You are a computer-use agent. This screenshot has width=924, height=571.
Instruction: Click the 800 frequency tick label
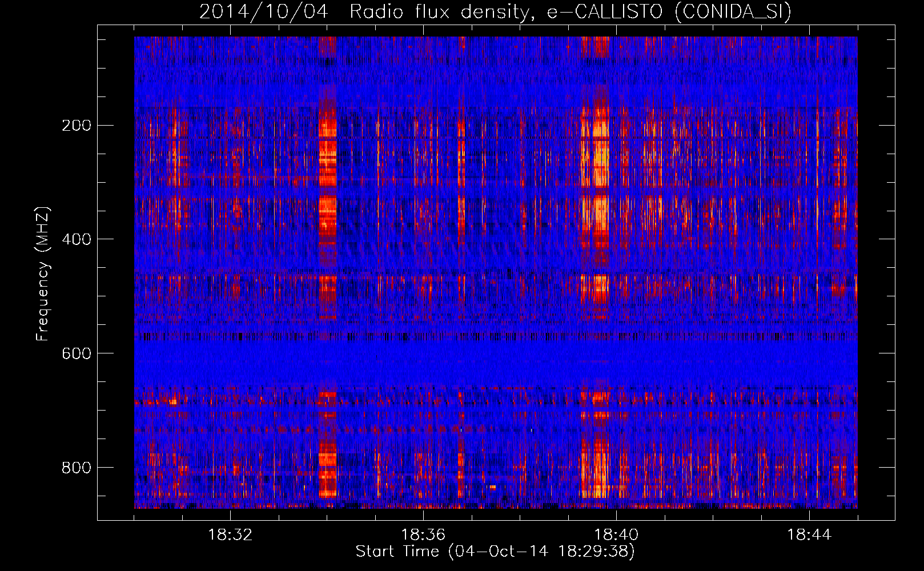(77, 468)
